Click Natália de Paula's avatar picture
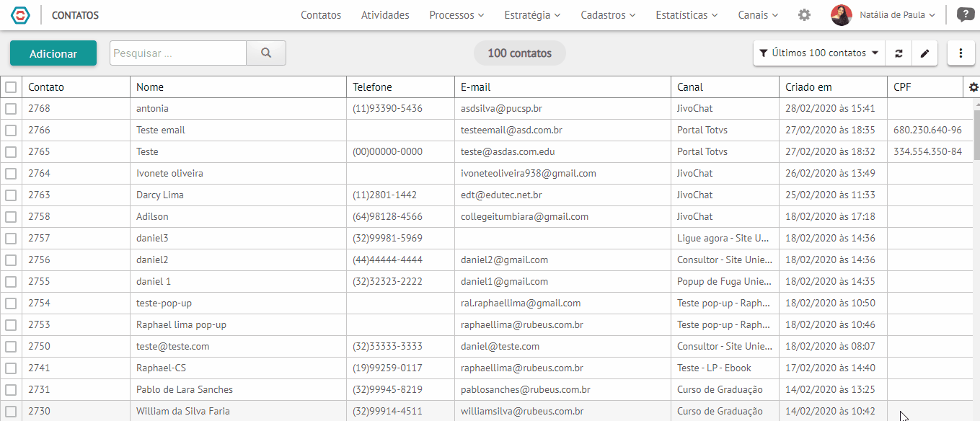 [842, 15]
